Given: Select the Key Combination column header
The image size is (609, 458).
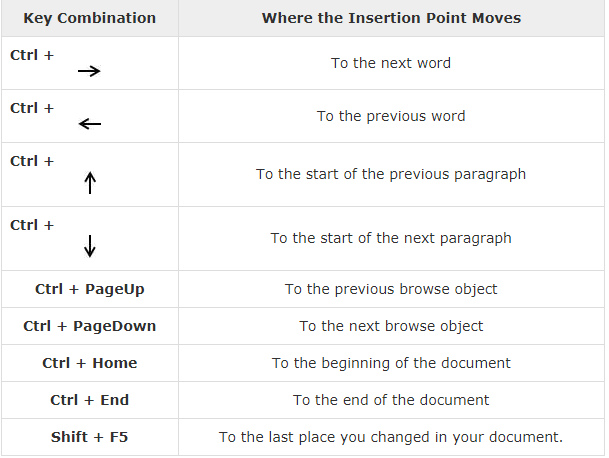Looking at the screenshot, I should tap(90, 18).
